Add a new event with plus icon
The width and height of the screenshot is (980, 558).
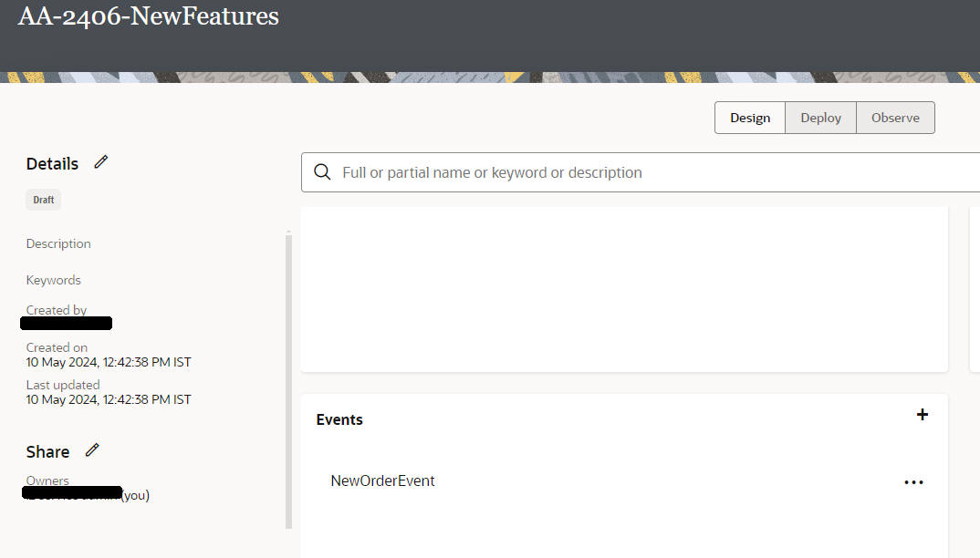[923, 415]
